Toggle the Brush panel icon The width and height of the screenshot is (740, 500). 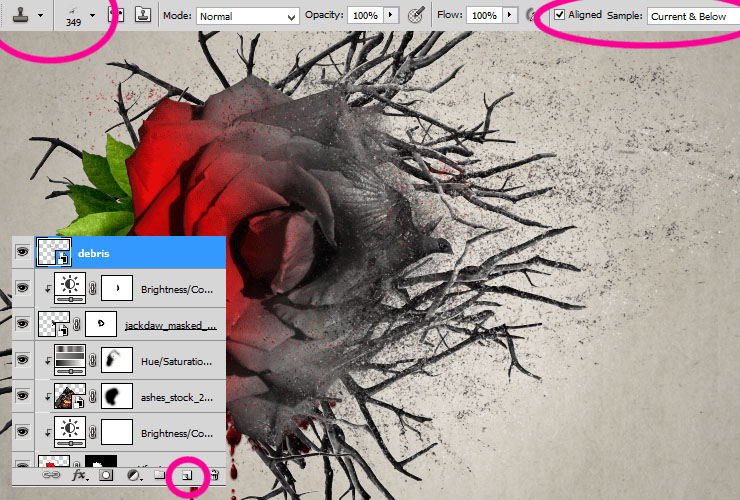[x=116, y=15]
